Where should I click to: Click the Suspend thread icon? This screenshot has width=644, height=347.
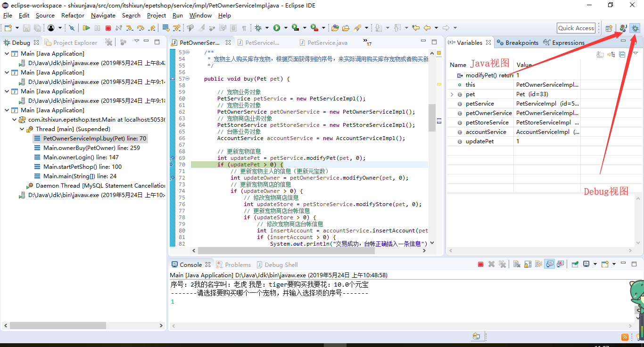[x=97, y=28]
